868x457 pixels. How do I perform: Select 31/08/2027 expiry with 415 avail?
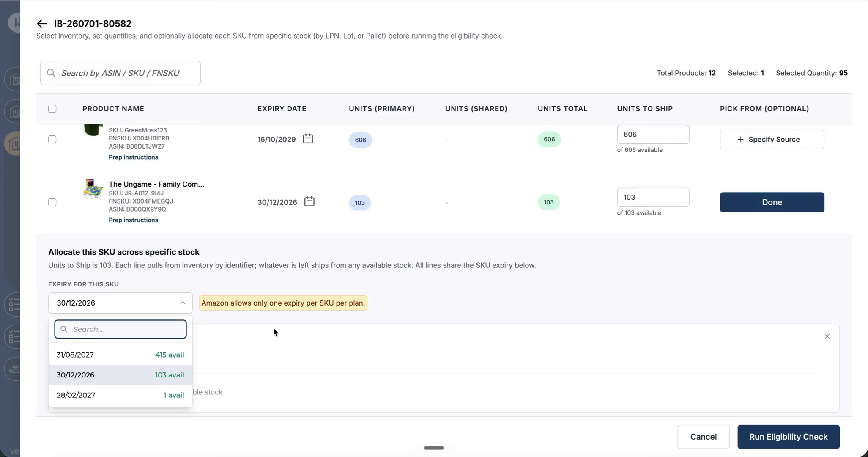(x=120, y=355)
